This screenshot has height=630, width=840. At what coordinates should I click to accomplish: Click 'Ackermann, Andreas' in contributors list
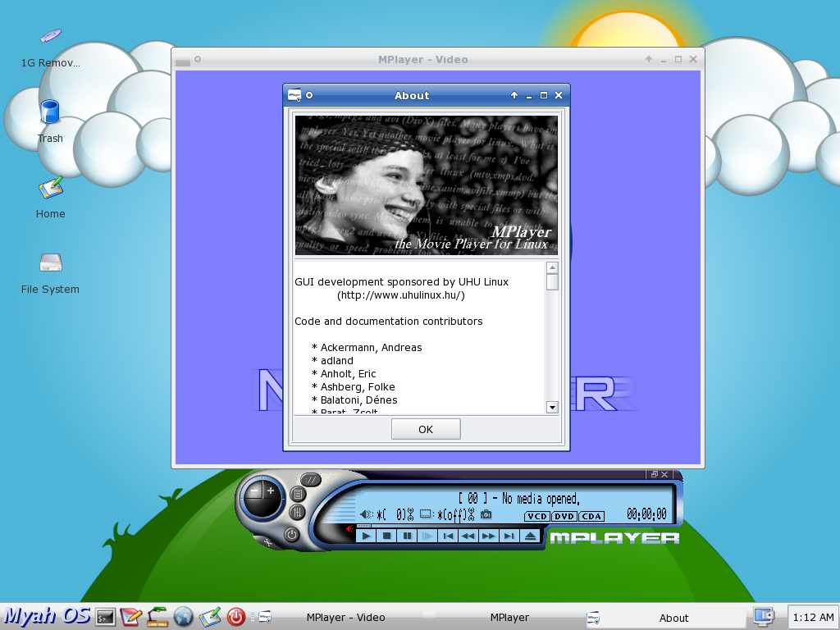pyautogui.click(x=371, y=348)
